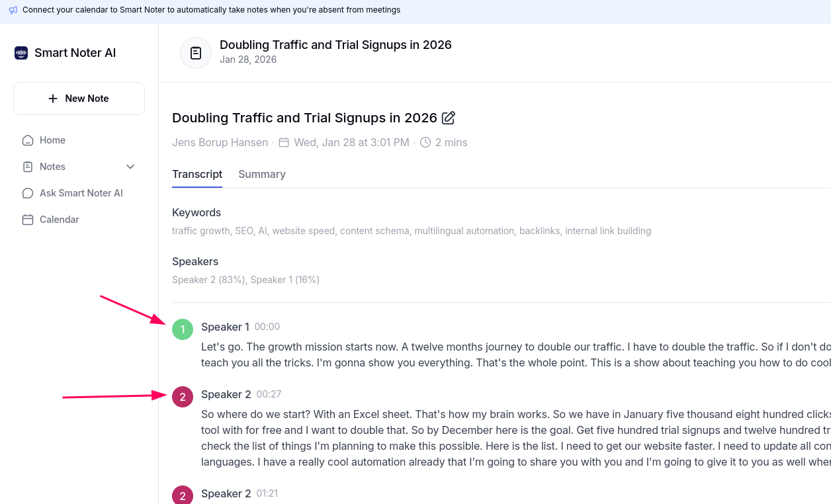Create a New Note

coord(79,99)
